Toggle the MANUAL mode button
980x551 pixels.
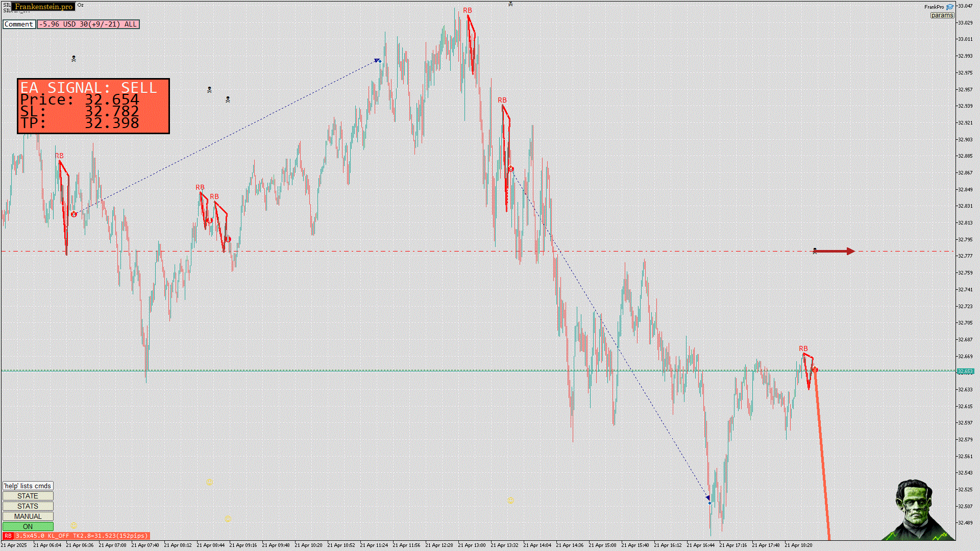(x=28, y=516)
